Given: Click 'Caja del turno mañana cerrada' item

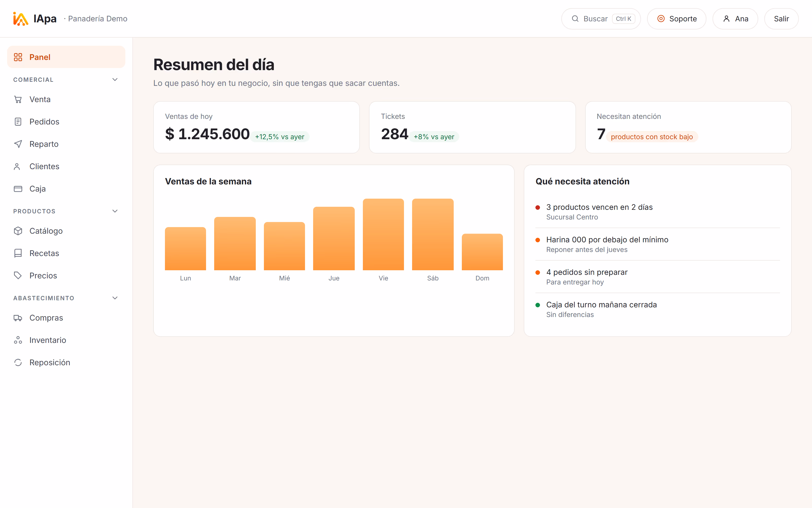Looking at the screenshot, I should (x=657, y=309).
